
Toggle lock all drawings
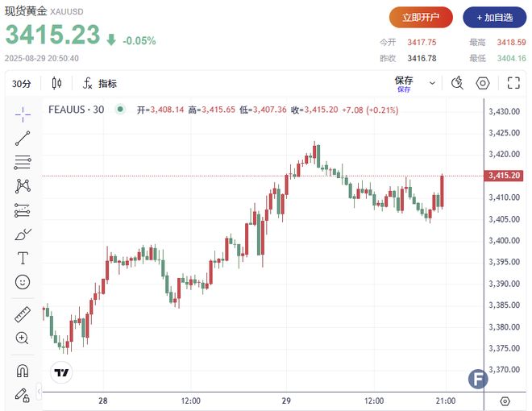[23, 394]
